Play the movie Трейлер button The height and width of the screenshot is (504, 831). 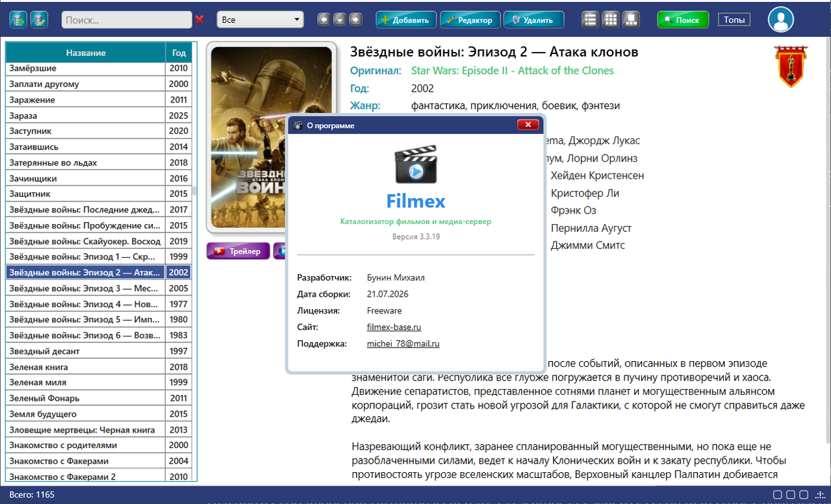(x=238, y=251)
